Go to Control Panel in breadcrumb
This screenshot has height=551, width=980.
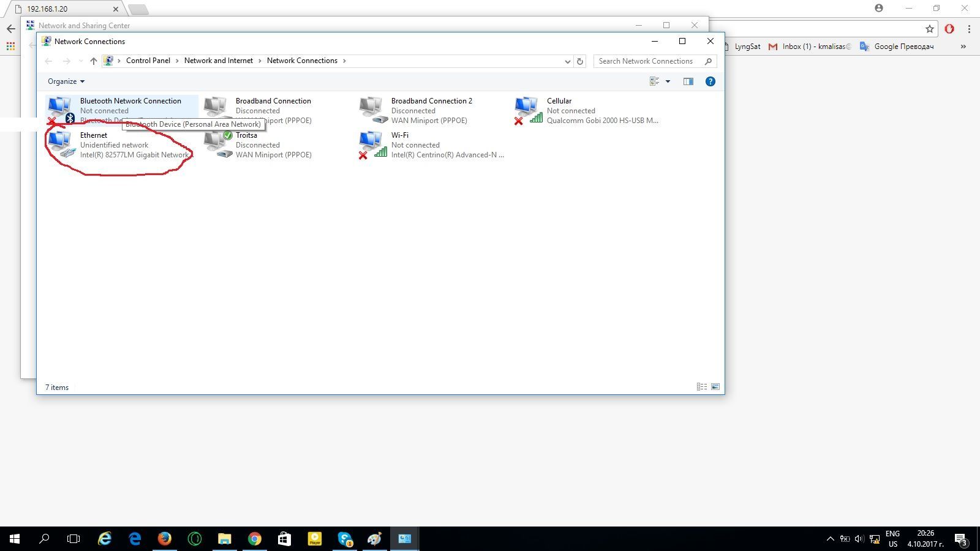tap(148, 61)
